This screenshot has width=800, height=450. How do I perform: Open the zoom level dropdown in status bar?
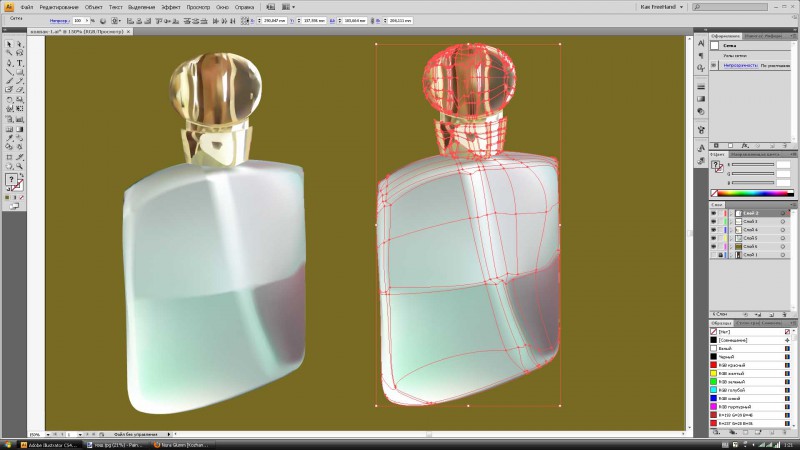click(x=50, y=434)
